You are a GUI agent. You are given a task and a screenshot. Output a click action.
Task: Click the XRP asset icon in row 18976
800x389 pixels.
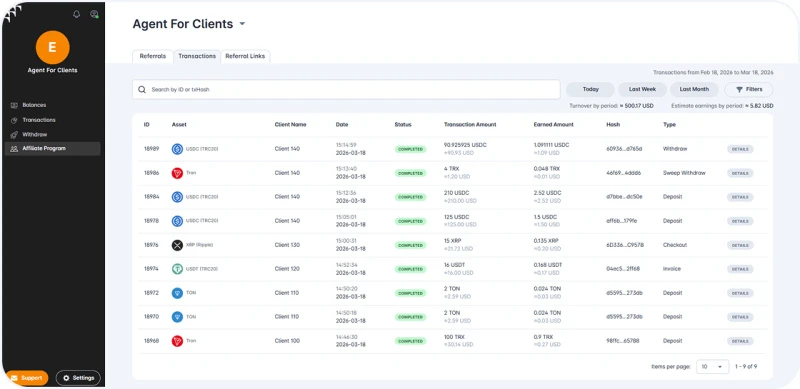point(177,245)
